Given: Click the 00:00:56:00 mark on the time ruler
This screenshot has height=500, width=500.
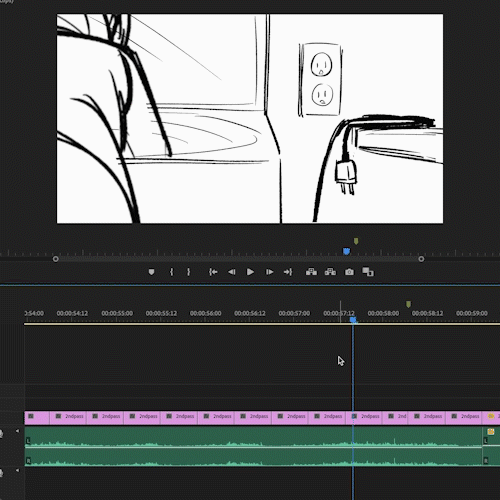Looking at the screenshot, I should (x=205, y=313).
